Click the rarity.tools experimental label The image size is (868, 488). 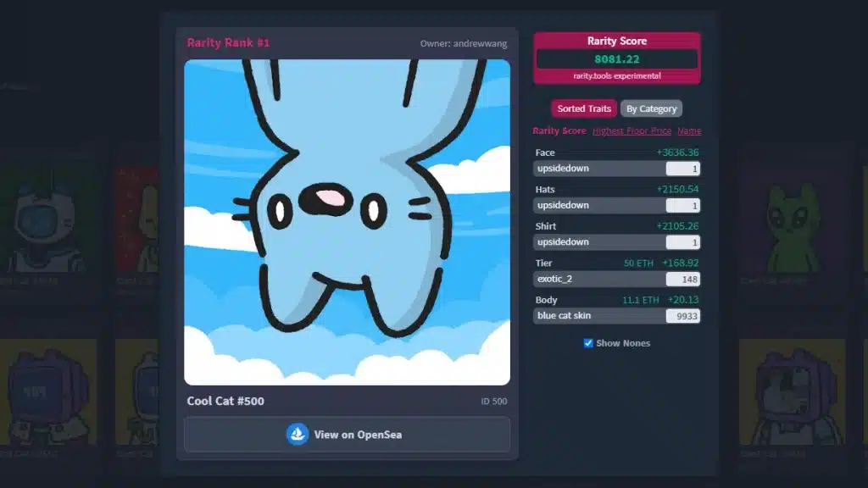tap(617, 75)
